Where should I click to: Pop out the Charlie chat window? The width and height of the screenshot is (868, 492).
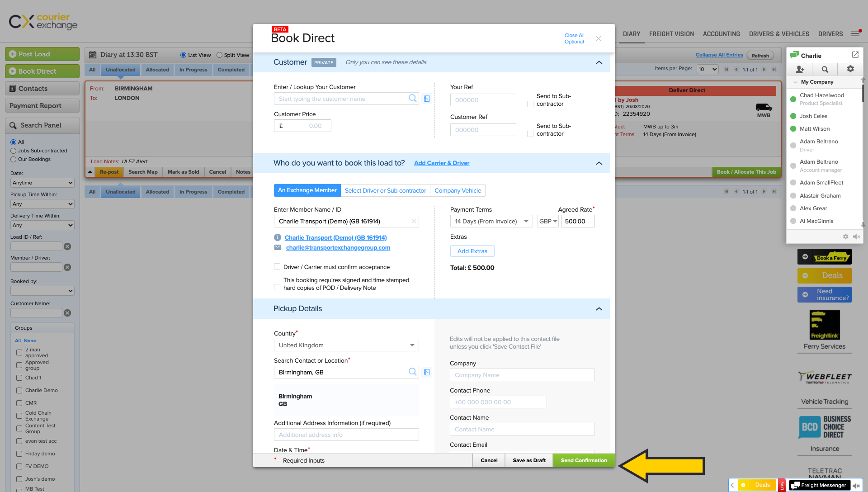(x=855, y=55)
